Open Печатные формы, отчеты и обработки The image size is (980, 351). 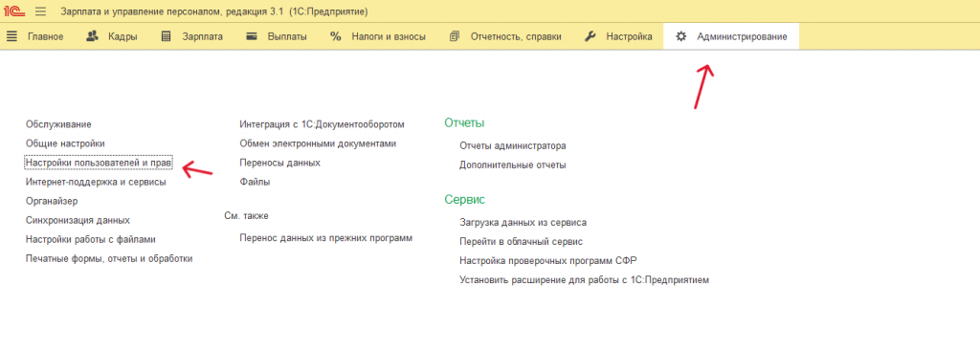(x=109, y=258)
